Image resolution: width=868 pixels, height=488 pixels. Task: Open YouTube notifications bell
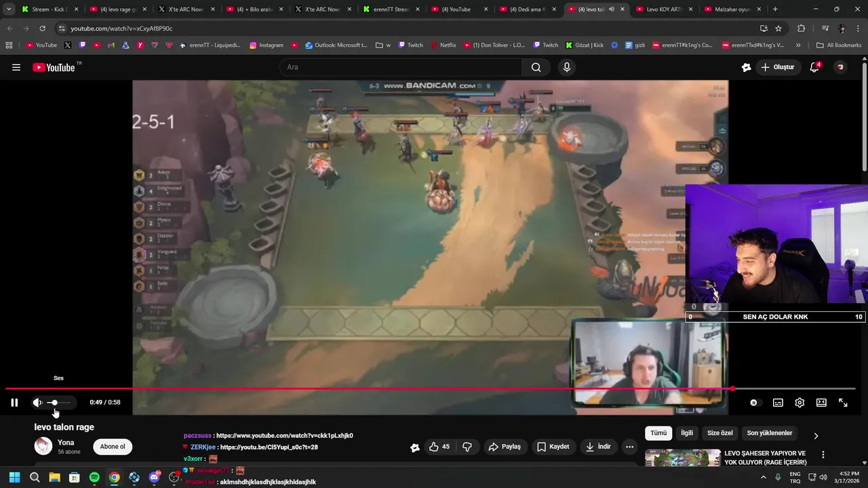(814, 67)
